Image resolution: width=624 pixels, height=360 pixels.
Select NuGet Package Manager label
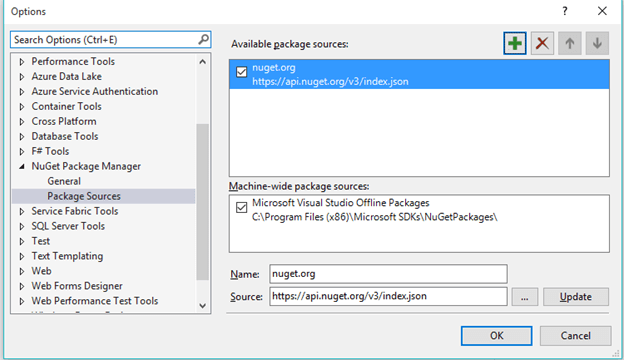(x=86, y=166)
